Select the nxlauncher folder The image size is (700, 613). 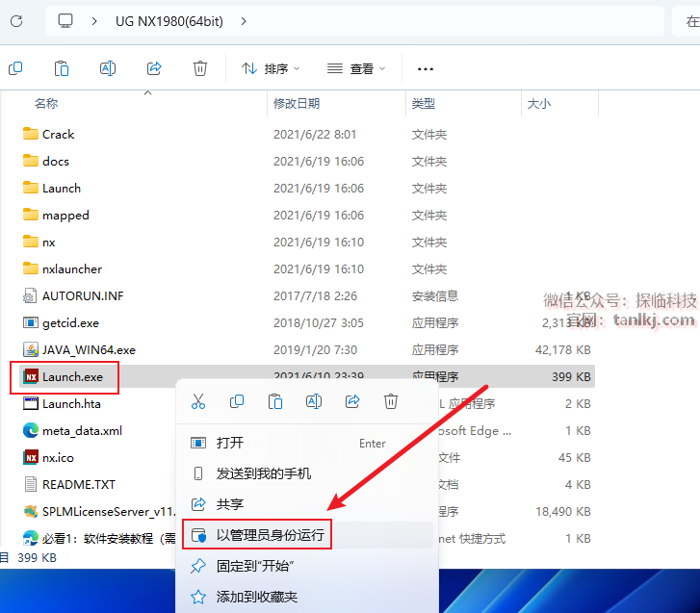[72, 269]
